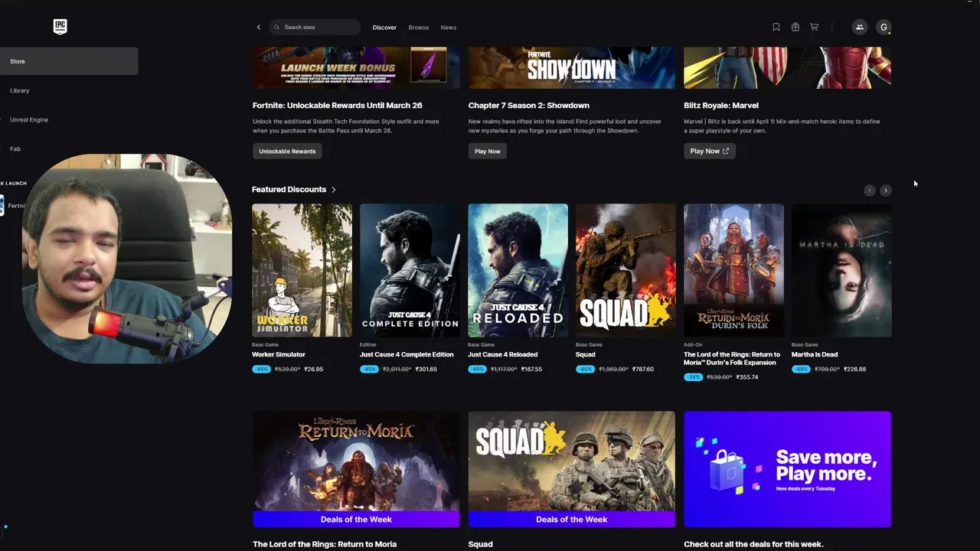Click the Just Cause 4 Complete Edition title
Screen dimensions: 980x551
point(407,354)
